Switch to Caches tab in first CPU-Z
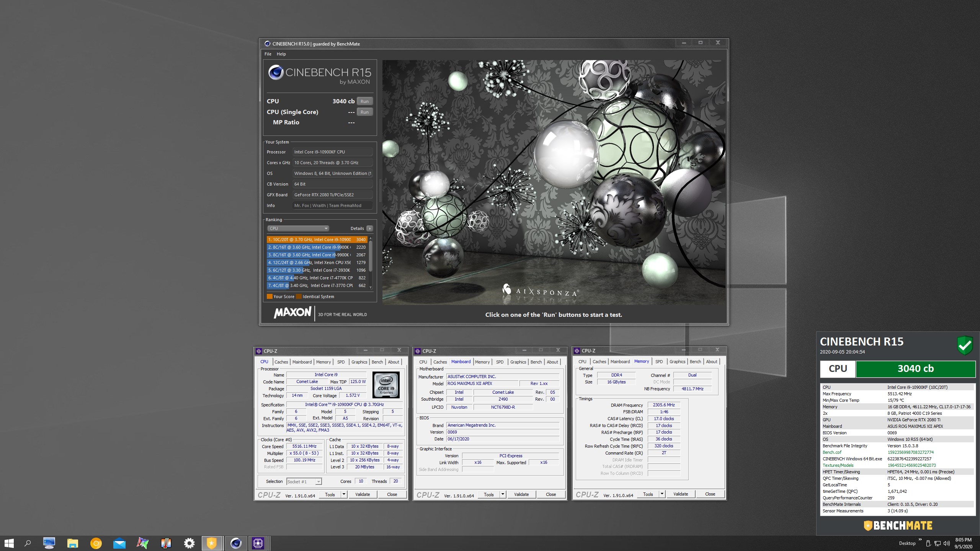980x551 pixels. (281, 362)
